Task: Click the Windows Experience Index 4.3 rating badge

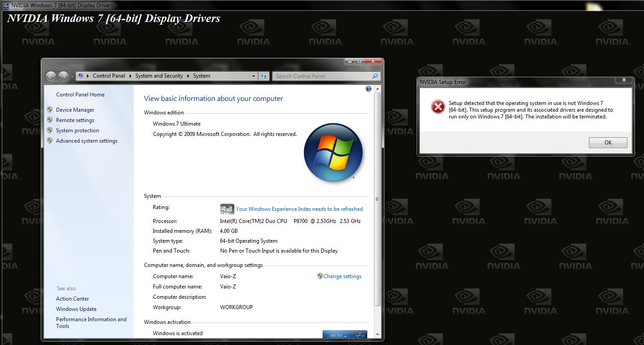Action: point(227,209)
